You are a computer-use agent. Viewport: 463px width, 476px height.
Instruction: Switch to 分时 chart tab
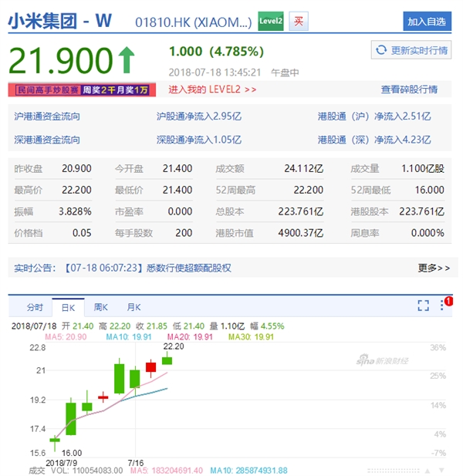[x=35, y=307]
